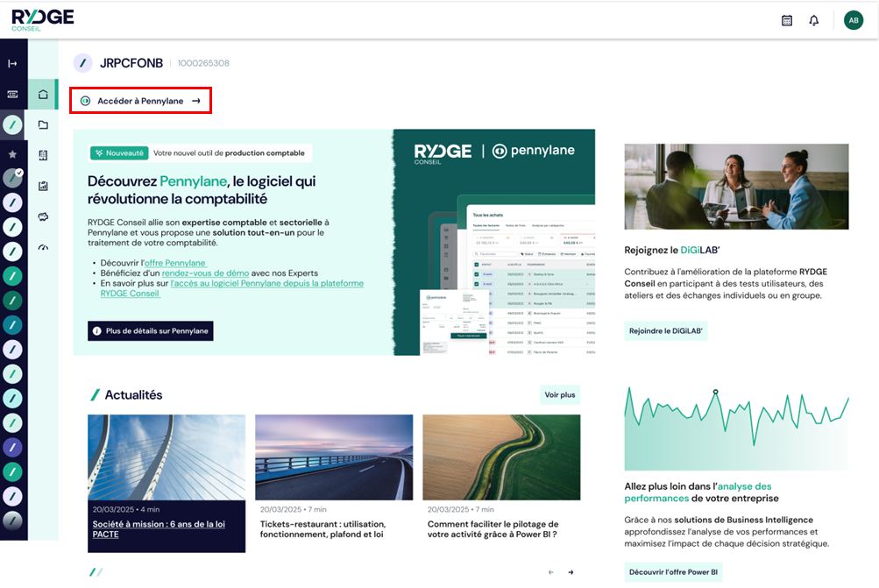Click the star favorites icon in sidebar
Image resolution: width=879 pixels, height=588 pixels.
point(12,154)
